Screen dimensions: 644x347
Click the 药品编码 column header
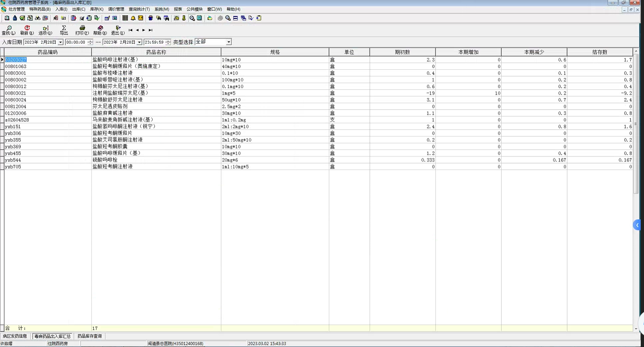click(48, 52)
